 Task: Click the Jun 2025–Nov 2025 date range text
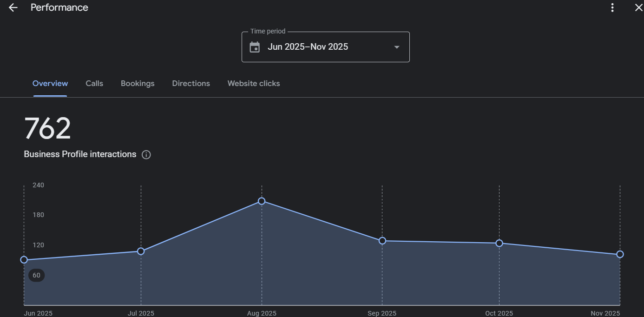pyautogui.click(x=308, y=47)
